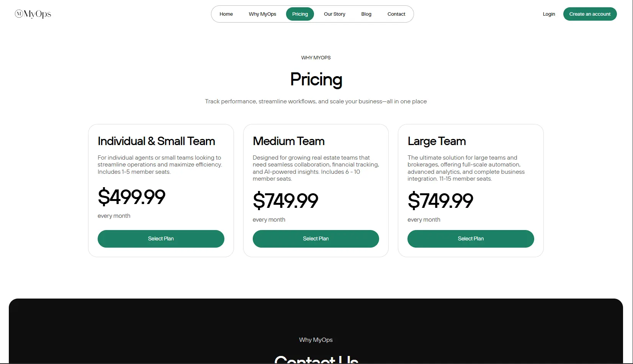Click the Individual & Small Team heading
Screen dimensions: 633x364
[156, 141]
